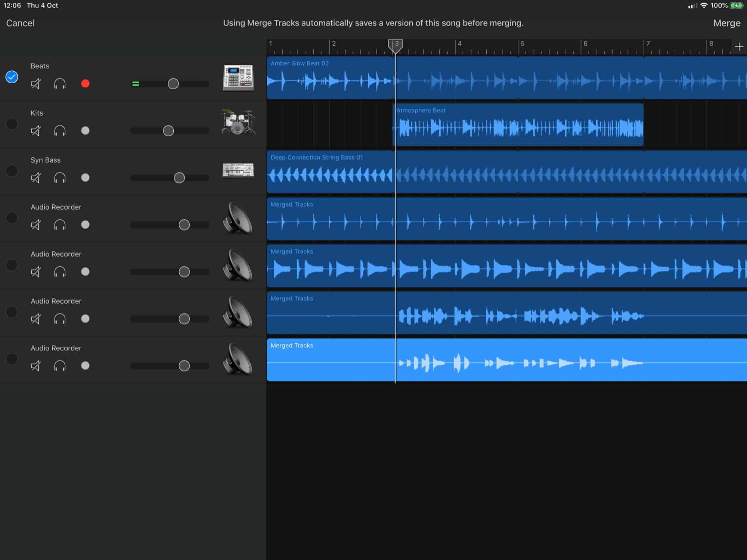747x560 pixels.
Task: Click the add track button at top right
Action: click(740, 46)
